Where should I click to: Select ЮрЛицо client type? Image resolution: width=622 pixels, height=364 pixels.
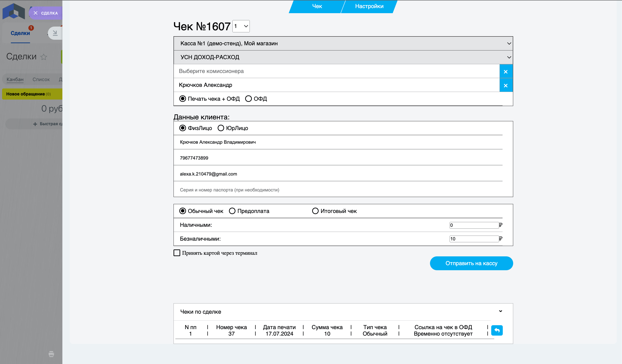(221, 128)
